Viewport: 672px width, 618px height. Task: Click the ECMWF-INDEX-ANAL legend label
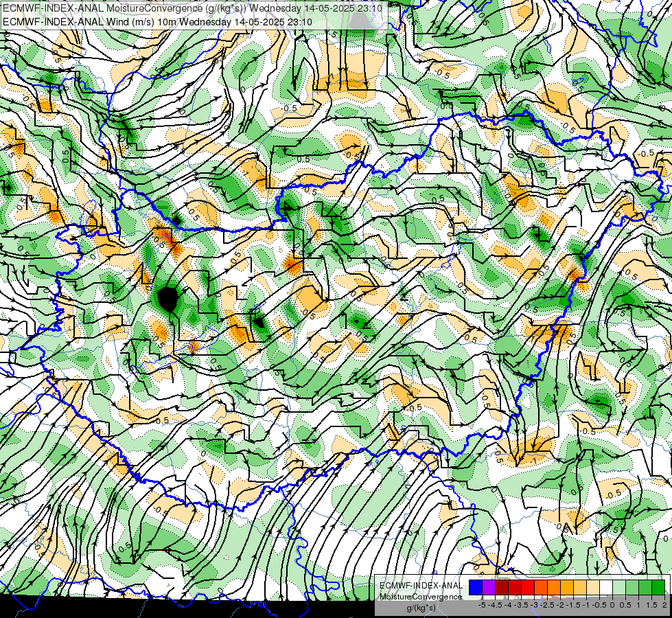tap(421, 586)
